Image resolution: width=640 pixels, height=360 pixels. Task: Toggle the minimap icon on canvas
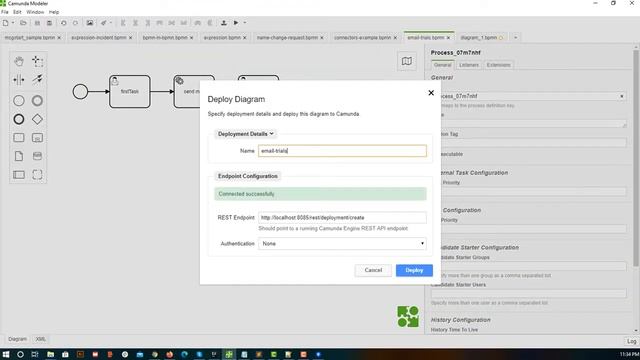tap(407, 61)
